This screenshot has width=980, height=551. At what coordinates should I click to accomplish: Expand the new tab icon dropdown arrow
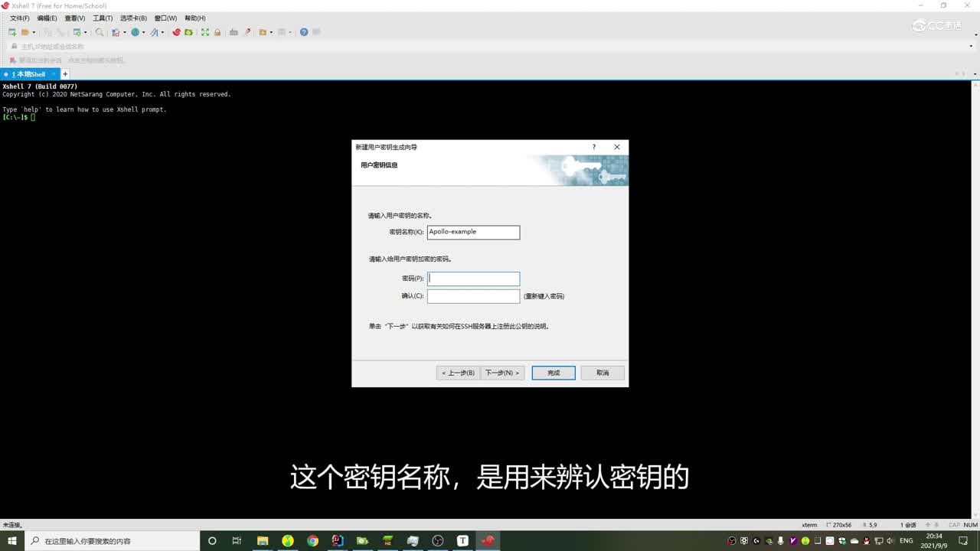pos(85,32)
